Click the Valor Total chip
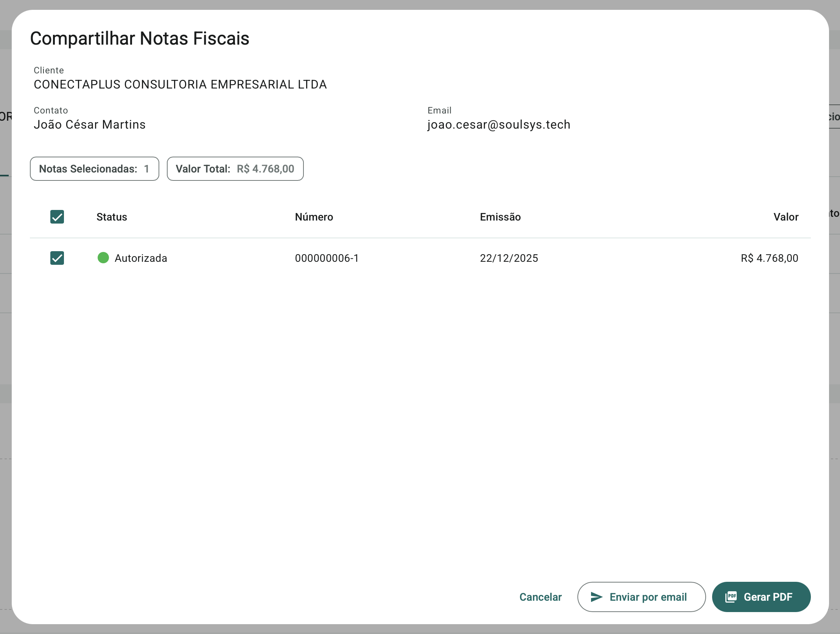 [235, 169]
